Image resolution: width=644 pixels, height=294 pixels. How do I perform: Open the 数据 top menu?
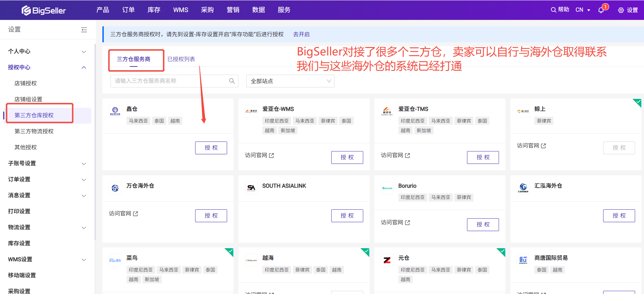click(258, 10)
